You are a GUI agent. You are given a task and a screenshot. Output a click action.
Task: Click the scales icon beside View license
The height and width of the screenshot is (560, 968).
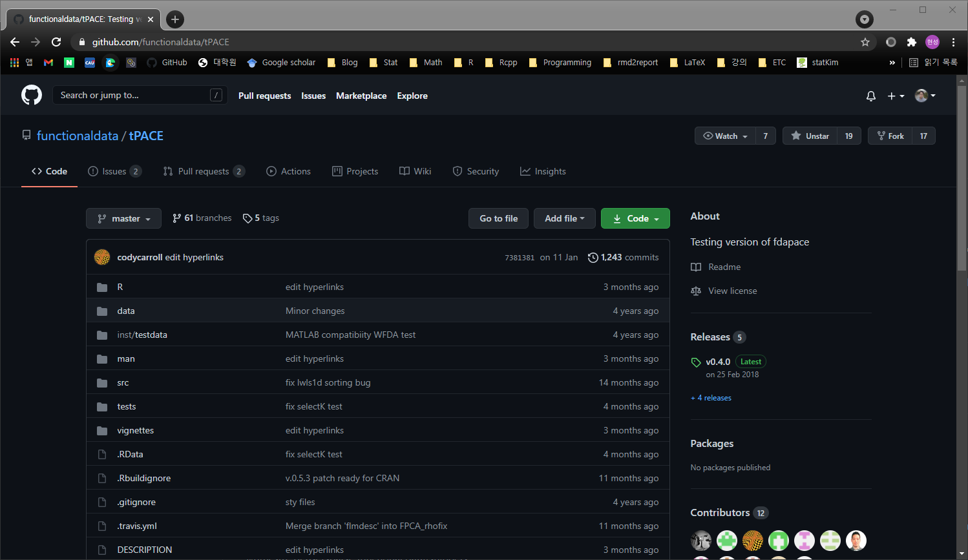tap(696, 291)
